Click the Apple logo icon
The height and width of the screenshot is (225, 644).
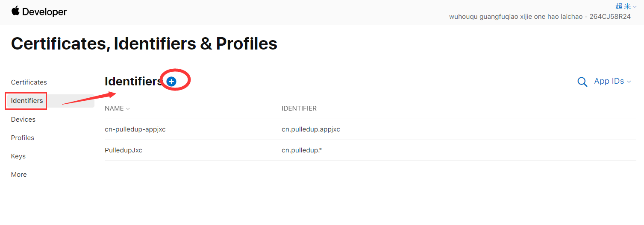click(16, 11)
